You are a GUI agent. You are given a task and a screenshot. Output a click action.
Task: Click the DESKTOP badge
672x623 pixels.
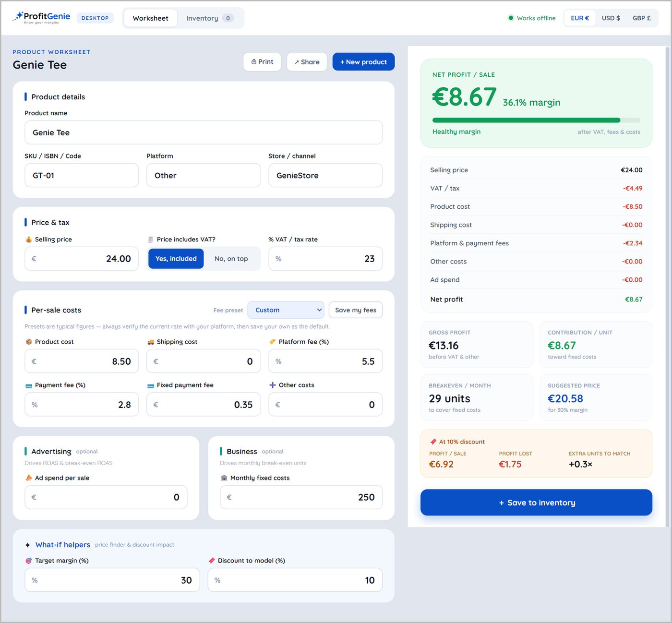coord(95,18)
